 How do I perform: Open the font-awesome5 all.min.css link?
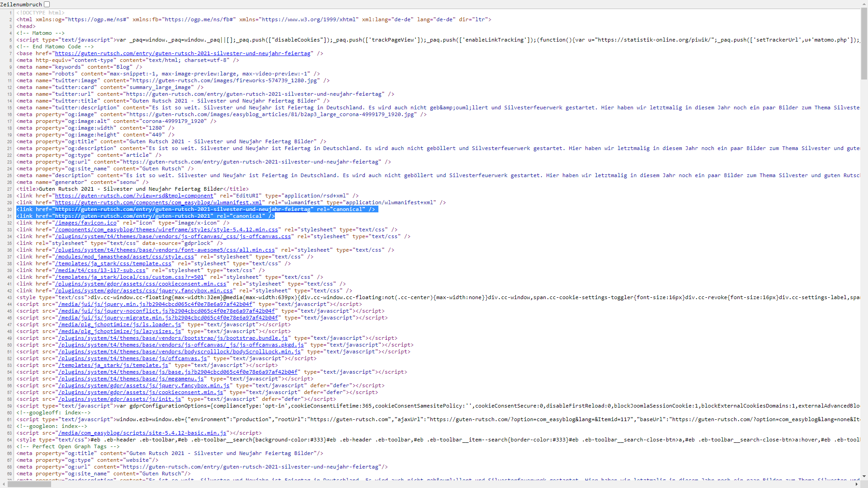[x=165, y=250]
